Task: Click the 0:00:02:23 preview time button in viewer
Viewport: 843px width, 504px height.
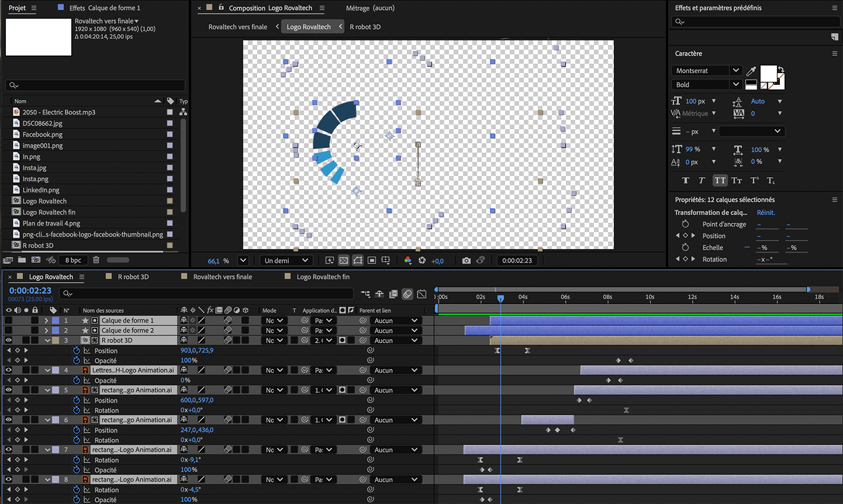Action: coord(517,261)
